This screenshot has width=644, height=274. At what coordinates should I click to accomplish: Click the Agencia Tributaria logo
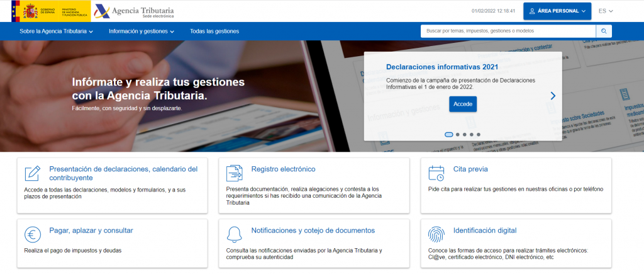pos(134,11)
